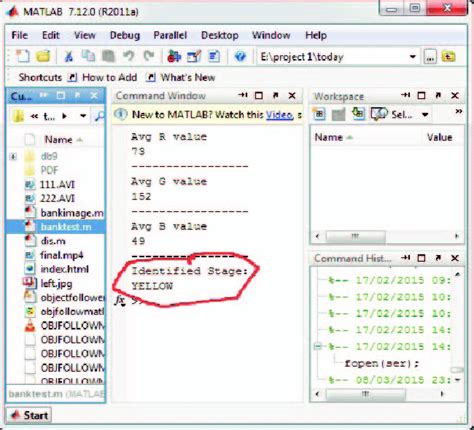
Task: Click fopen(ser); in Command History
Action: point(381,363)
